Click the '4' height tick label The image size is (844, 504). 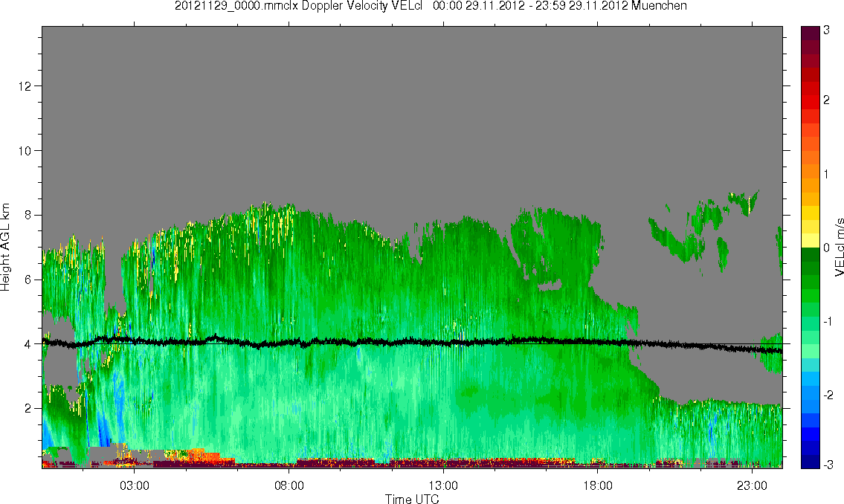tap(28, 344)
